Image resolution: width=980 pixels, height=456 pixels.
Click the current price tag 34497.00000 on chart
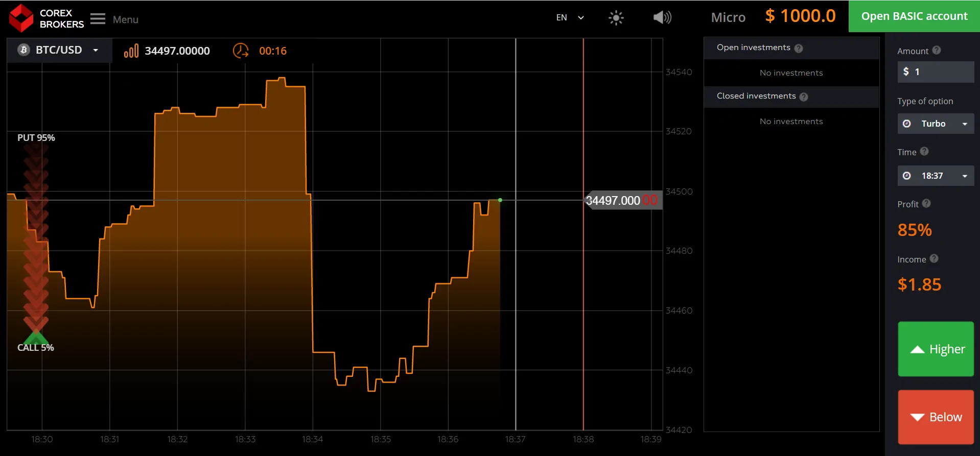pos(623,200)
